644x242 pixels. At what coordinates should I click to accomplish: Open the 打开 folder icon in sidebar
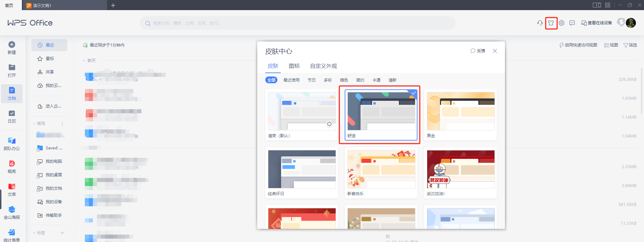tap(12, 67)
